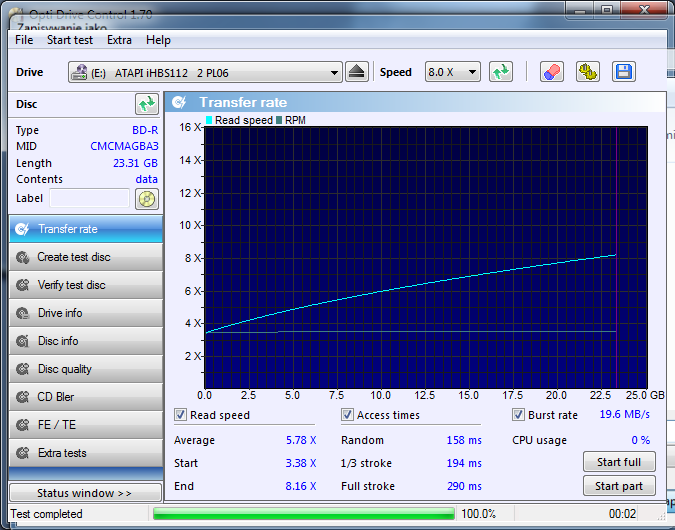Select the Transfer rate tab
This screenshot has width=675, height=530.
86,229
